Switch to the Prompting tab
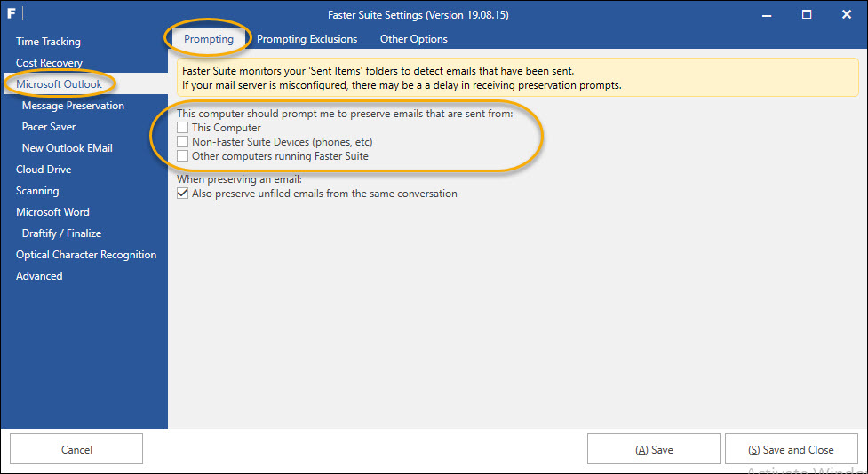Screen dimensions: 868x474 coord(209,39)
